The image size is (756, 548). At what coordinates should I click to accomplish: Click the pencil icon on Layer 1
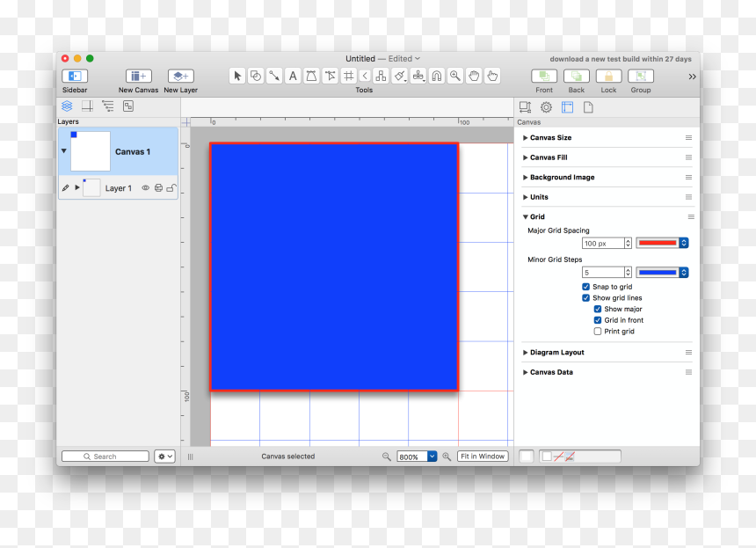pos(66,187)
